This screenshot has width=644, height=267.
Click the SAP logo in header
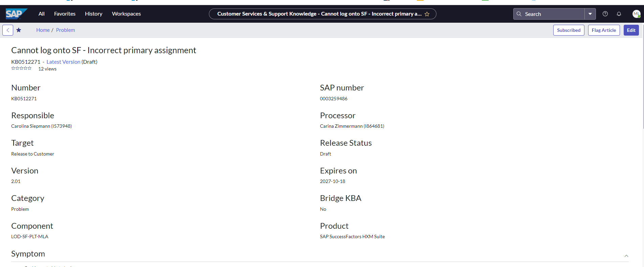click(x=16, y=14)
